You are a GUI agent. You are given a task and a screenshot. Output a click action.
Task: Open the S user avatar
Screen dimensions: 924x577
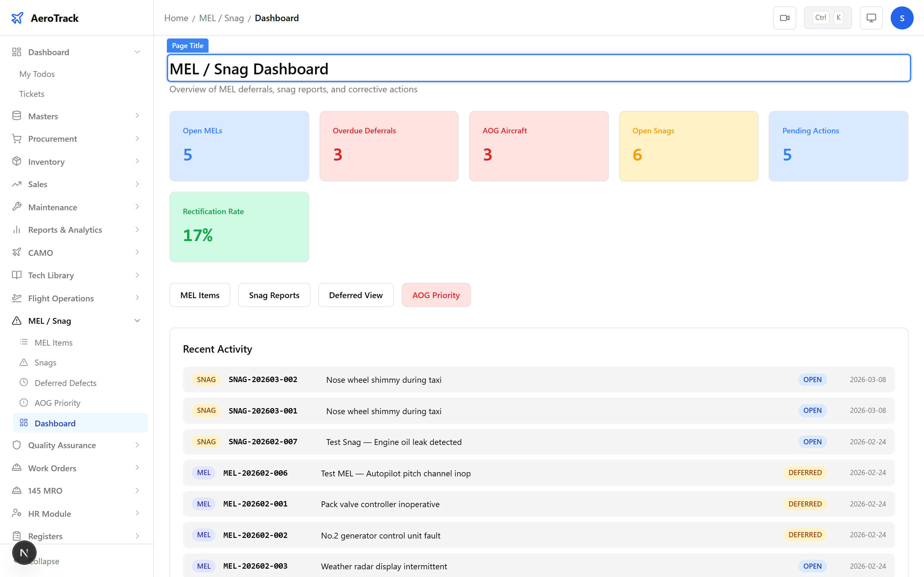point(902,18)
